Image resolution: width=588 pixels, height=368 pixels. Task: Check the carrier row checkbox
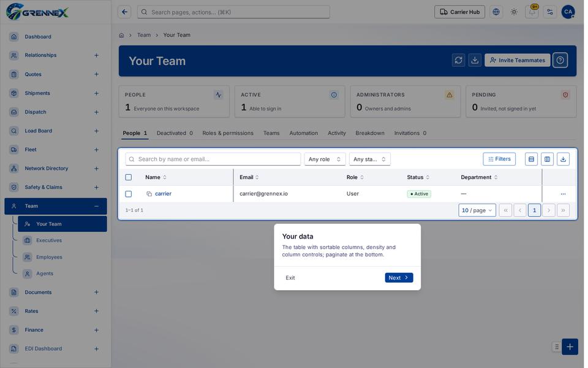click(129, 194)
